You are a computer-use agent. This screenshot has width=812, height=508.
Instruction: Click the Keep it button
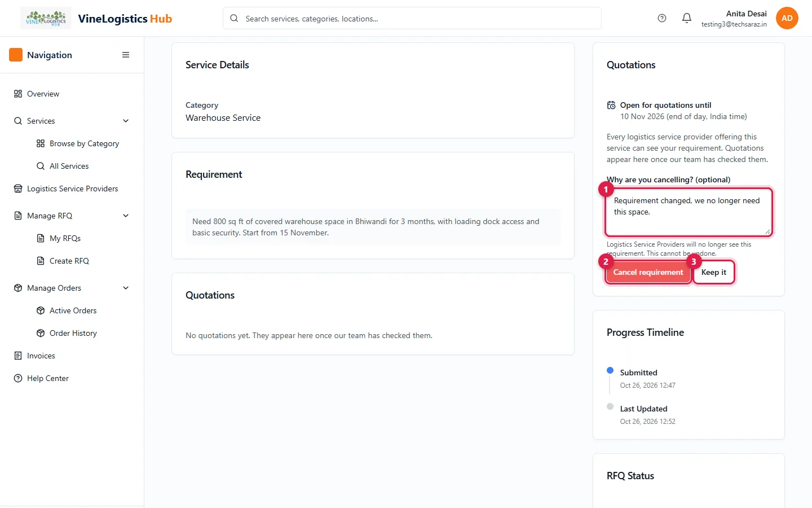[x=714, y=272]
